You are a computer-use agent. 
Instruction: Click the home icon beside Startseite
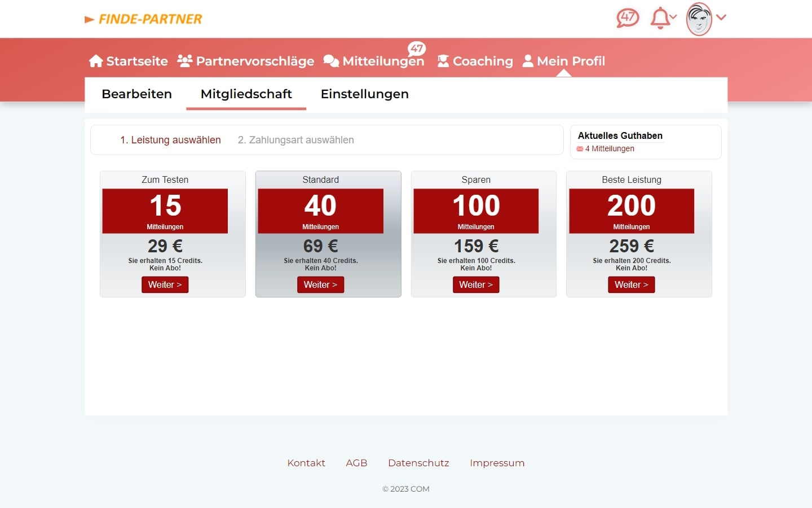(96, 60)
